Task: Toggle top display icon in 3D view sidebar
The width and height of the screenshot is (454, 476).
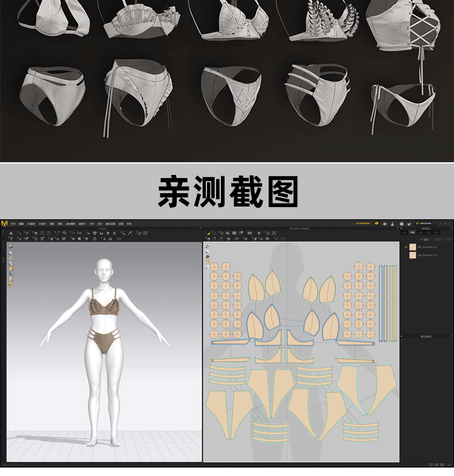Action: (x=10, y=246)
